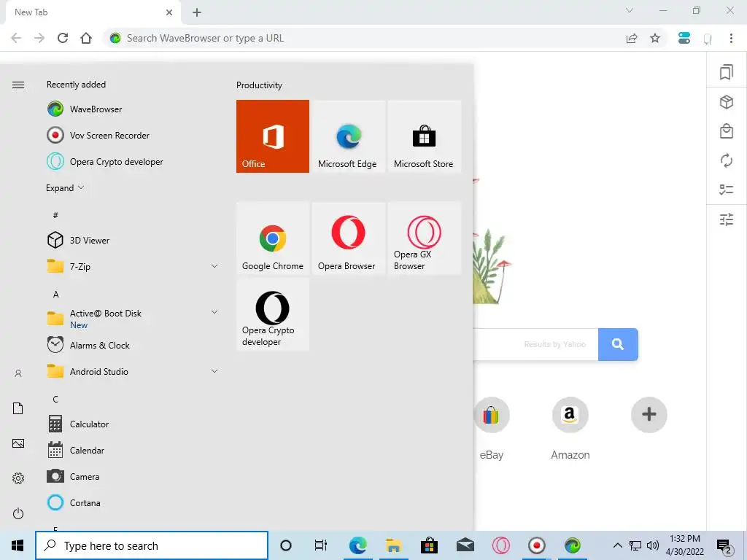Open notification center

tap(724, 545)
